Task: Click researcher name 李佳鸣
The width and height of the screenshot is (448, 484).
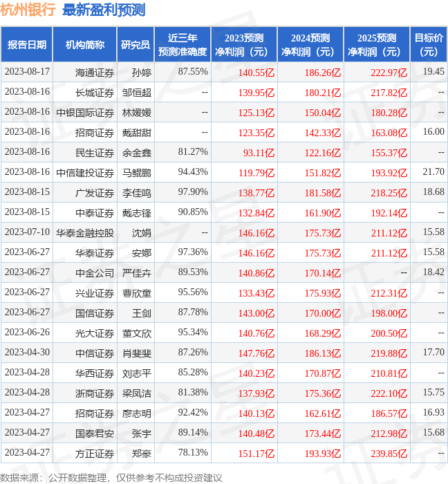Action: point(137,193)
